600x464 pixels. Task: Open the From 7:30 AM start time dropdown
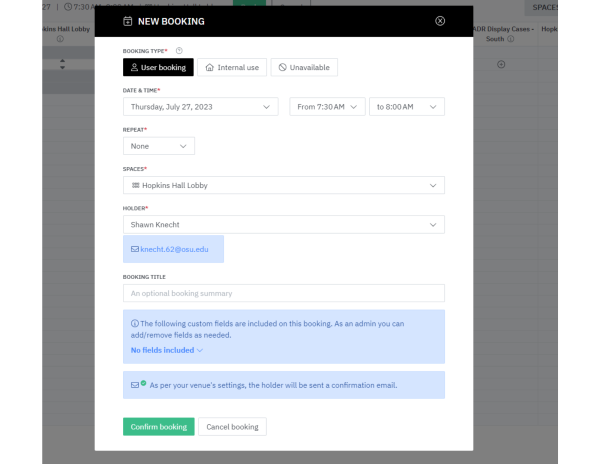click(327, 107)
